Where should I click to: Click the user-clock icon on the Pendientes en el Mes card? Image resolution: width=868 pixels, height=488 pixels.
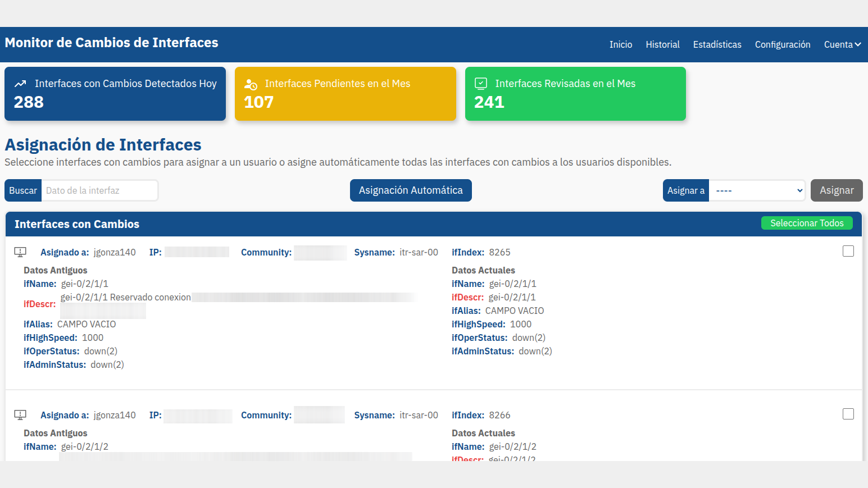pyautogui.click(x=251, y=84)
